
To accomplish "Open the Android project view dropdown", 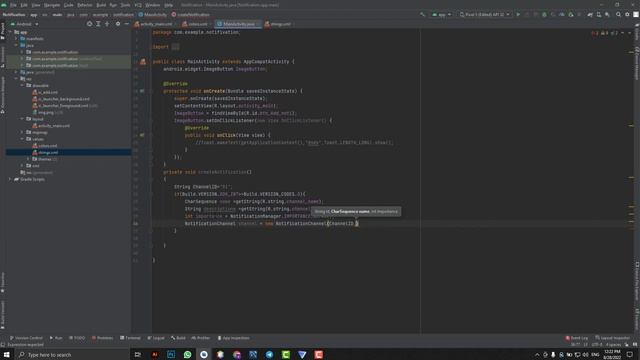I will pos(24,24).
